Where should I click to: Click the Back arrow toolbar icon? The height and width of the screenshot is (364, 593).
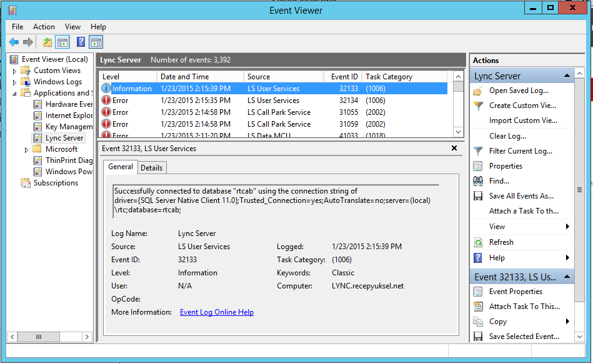click(14, 42)
